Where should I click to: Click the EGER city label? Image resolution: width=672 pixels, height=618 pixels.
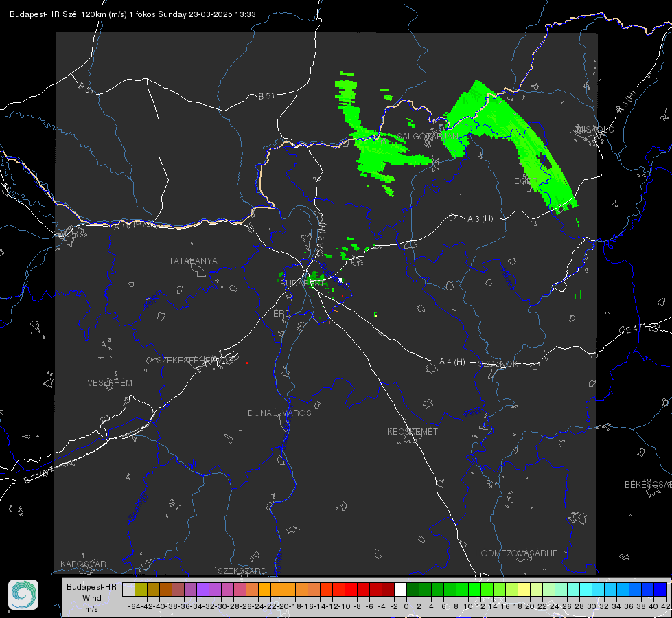(x=526, y=181)
